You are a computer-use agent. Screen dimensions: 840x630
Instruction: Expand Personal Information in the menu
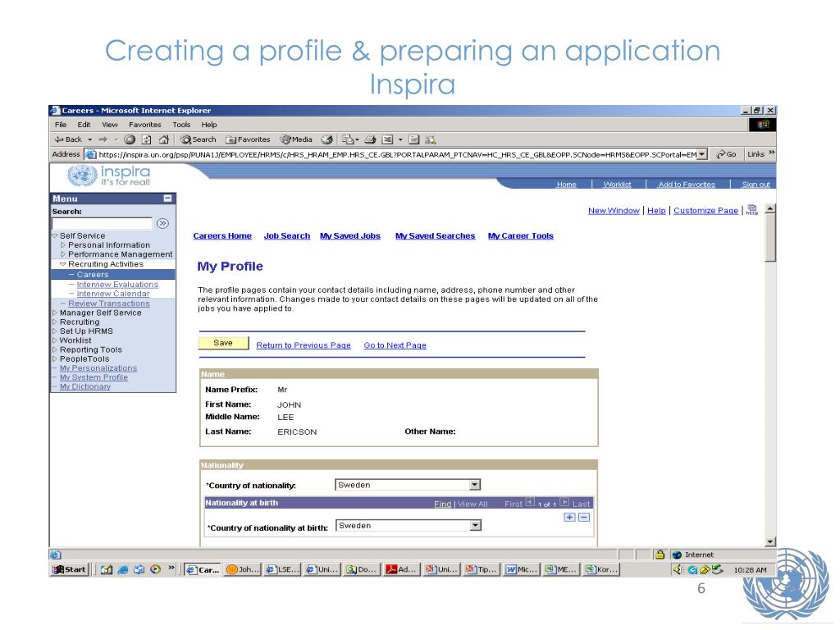(63, 245)
